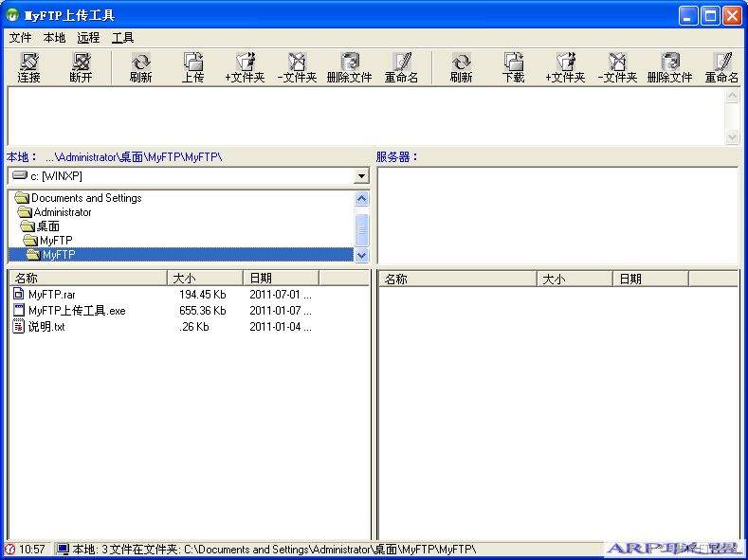Click folder tree scrollbar down arrow
The height and width of the screenshot is (560, 748).
point(361,255)
